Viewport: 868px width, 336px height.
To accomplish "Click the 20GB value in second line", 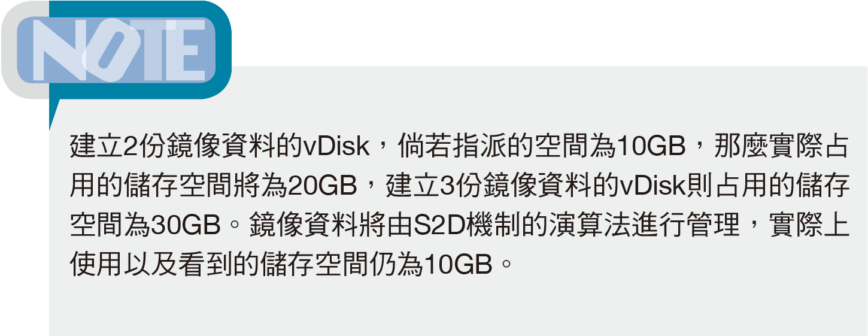I will pyautogui.click(x=323, y=186).
